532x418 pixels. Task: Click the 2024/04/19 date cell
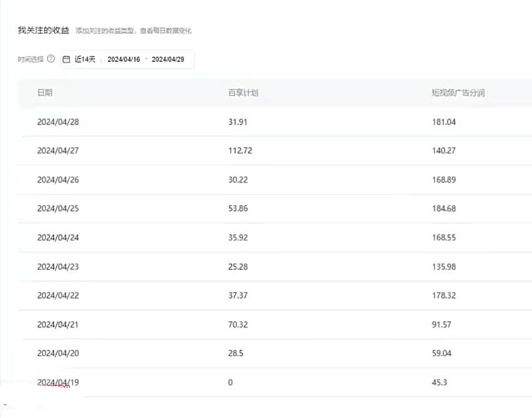(58, 382)
